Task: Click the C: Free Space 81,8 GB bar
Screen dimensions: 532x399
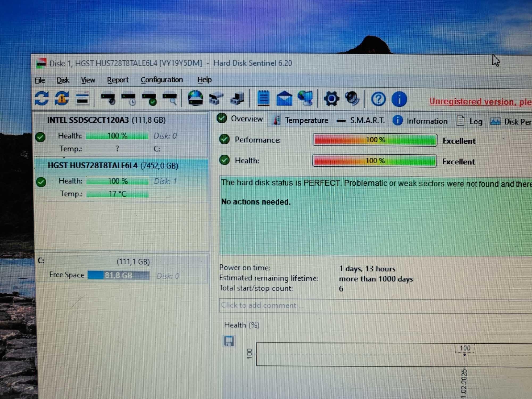Action: 119,275
